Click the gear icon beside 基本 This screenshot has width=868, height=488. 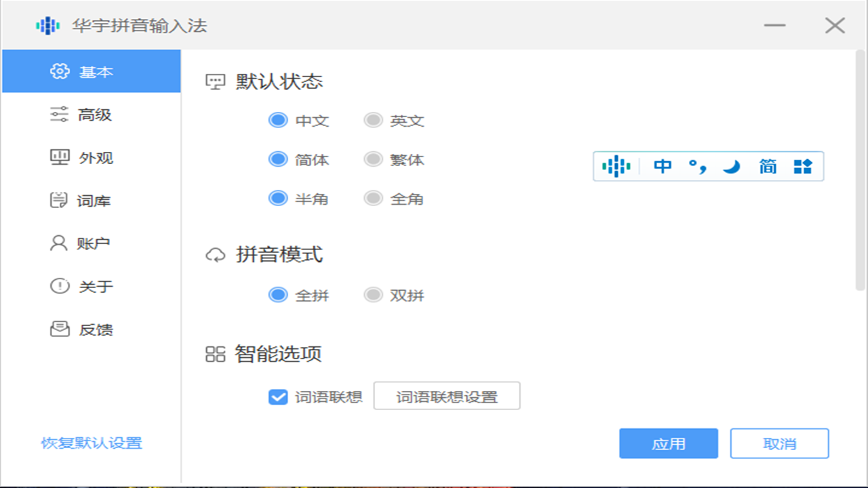point(59,70)
